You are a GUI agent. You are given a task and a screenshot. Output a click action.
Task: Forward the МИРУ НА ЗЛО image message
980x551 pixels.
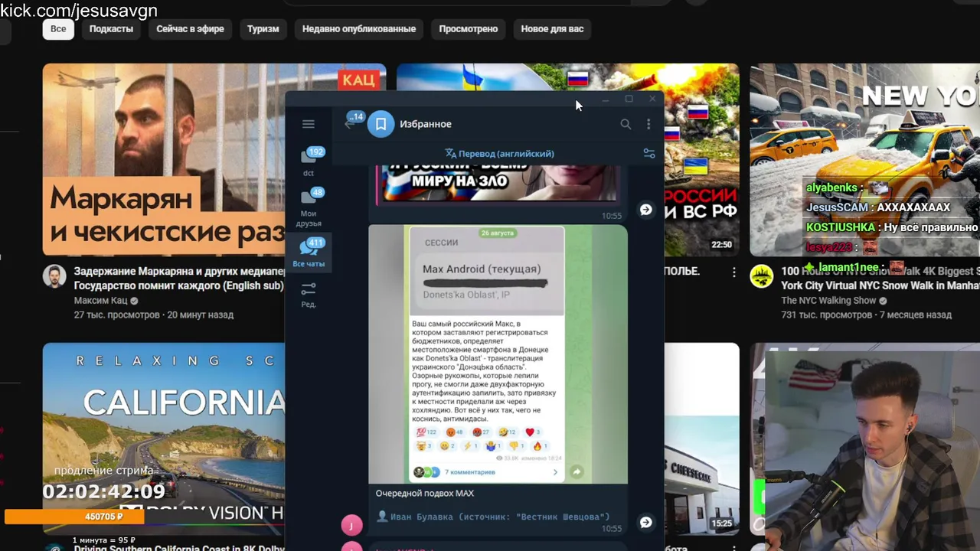click(x=646, y=210)
